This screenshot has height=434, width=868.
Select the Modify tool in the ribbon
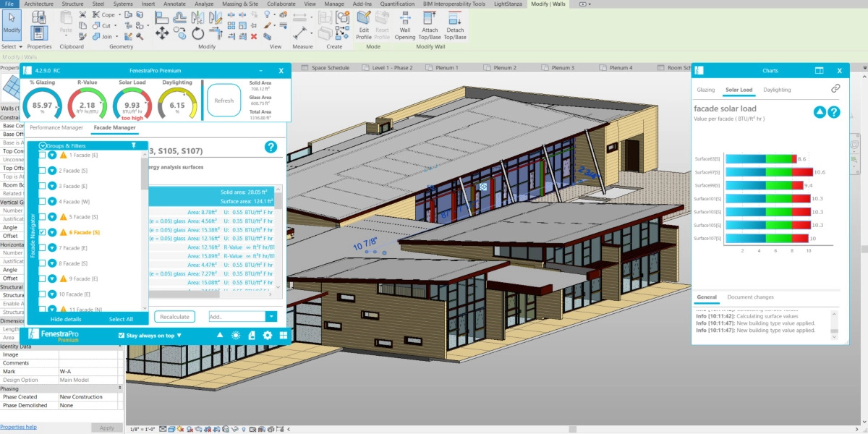[12, 25]
